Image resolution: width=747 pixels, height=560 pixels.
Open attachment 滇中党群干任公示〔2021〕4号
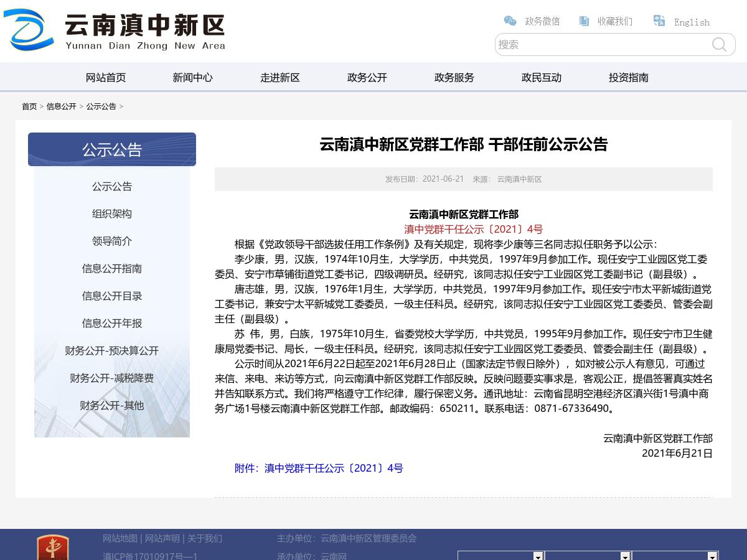pyautogui.click(x=319, y=469)
